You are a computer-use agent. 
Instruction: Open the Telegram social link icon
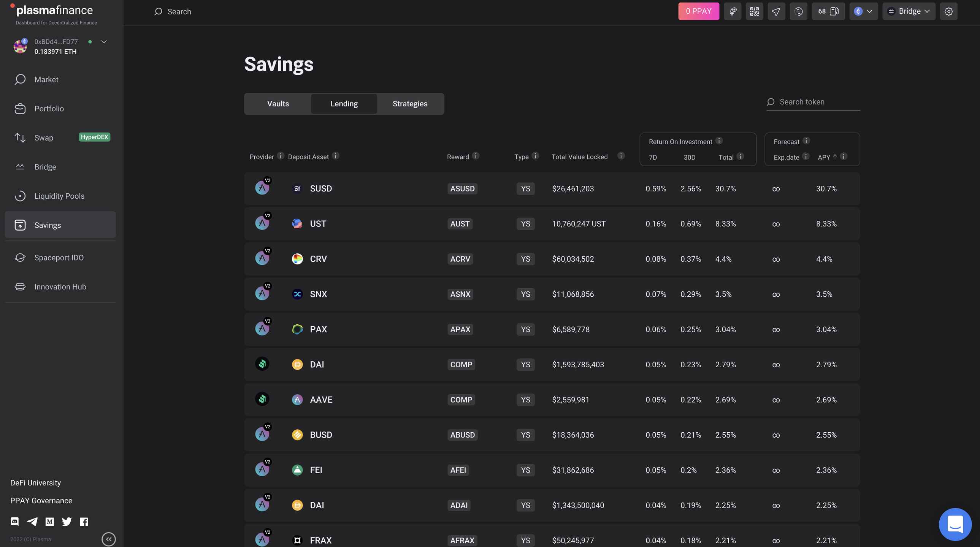tap(32, 522)
